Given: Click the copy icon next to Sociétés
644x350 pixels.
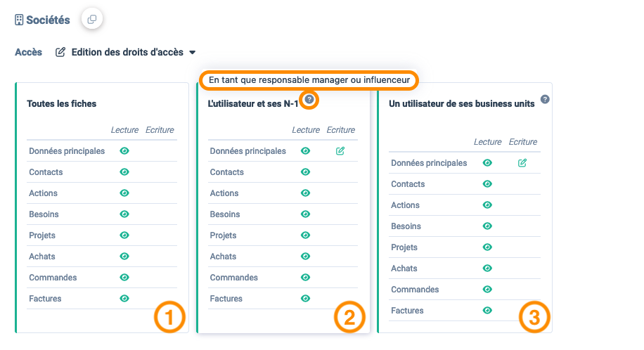Looking at the screenshot, I should (92, 19).
